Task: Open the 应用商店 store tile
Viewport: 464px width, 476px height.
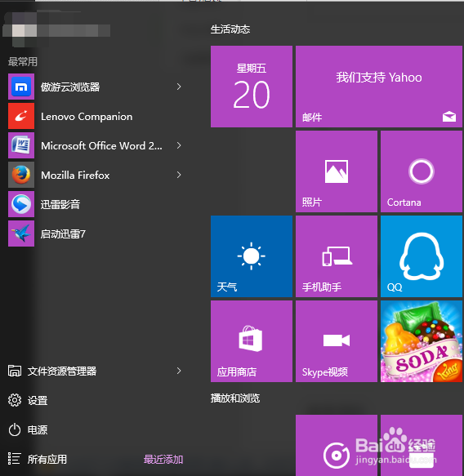Action: 252,341
